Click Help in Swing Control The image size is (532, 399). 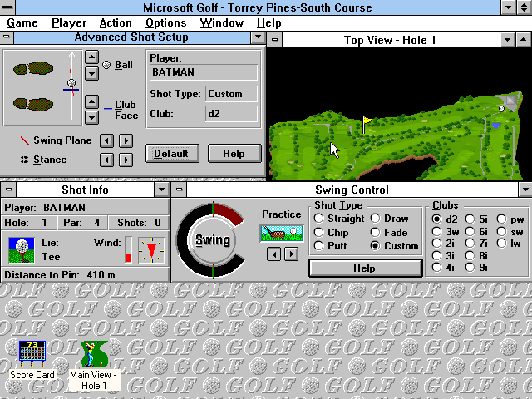coord(365,268)
